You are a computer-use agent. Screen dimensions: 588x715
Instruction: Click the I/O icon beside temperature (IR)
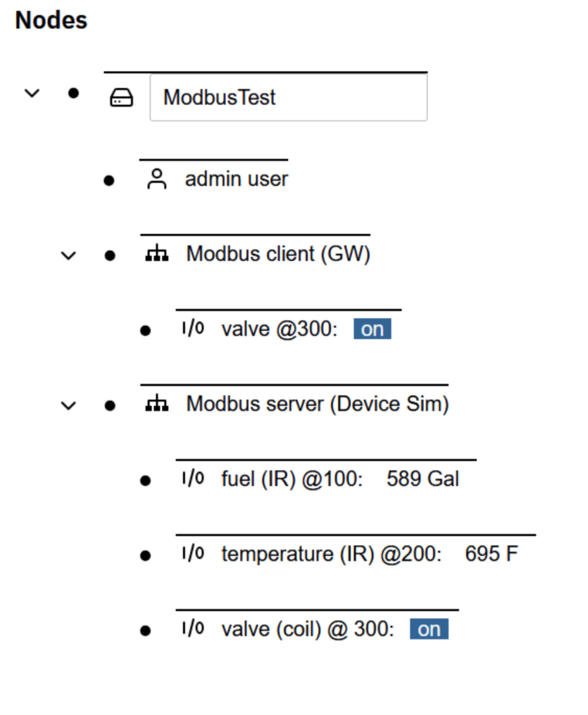point(192,554)
